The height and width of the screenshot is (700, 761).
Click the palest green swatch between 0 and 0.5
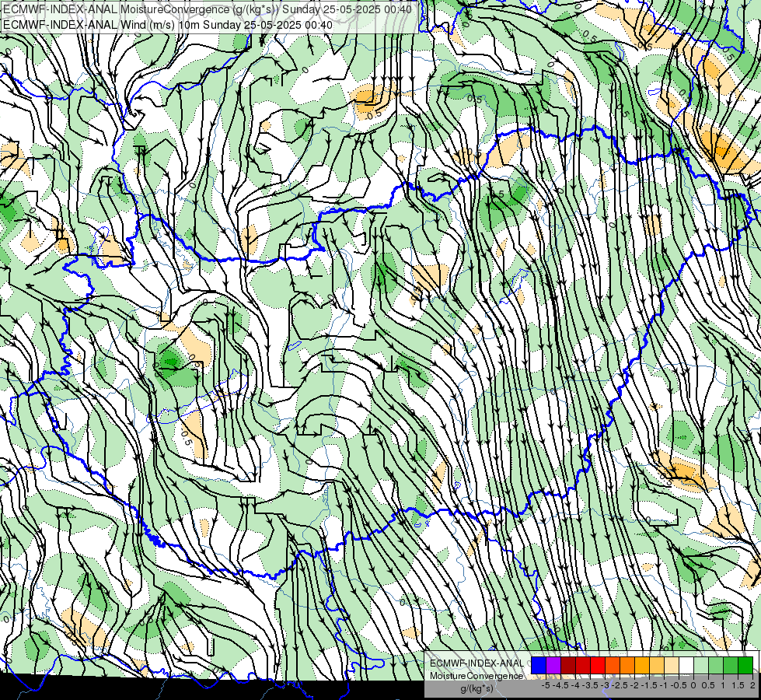pos(701,665)
